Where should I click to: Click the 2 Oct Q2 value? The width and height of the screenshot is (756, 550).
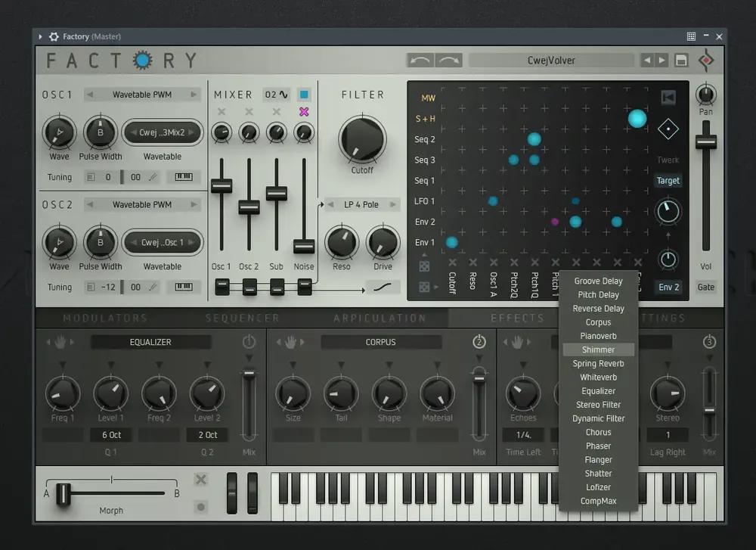point(207,435)
